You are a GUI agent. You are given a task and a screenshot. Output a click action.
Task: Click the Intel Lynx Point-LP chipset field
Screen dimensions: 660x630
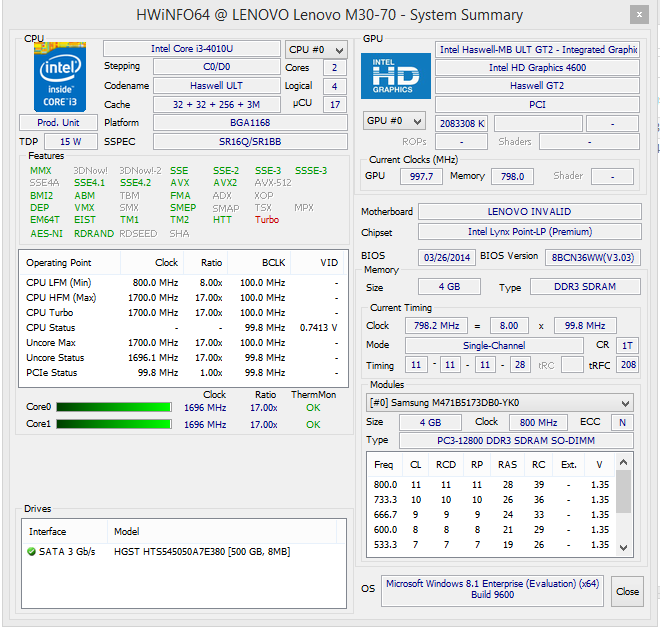530,231
